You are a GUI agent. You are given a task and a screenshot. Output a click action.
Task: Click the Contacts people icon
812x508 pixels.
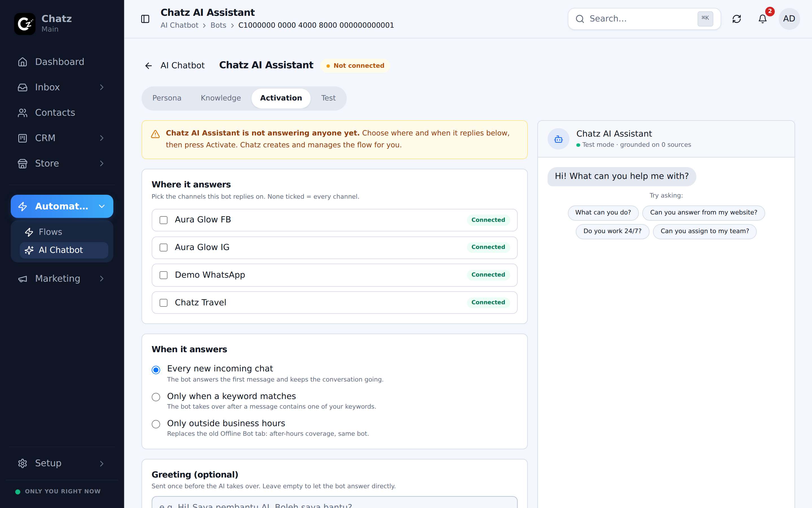coord(23,113)
